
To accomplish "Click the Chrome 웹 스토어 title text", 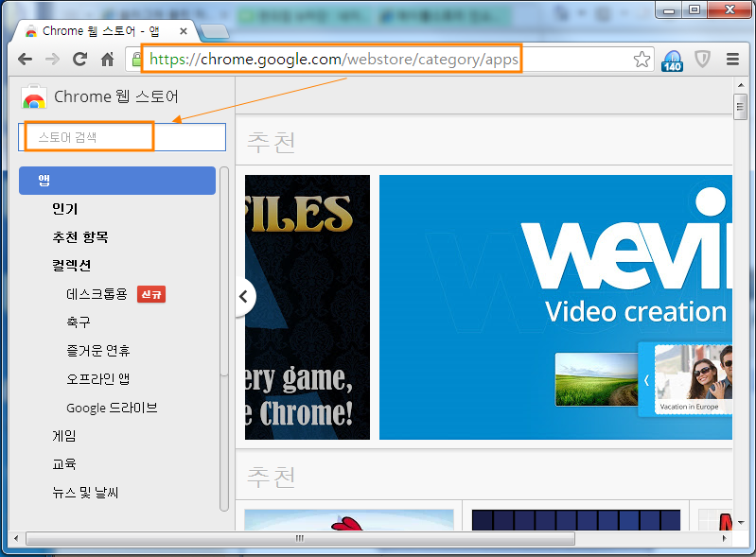I will [116, 96].
